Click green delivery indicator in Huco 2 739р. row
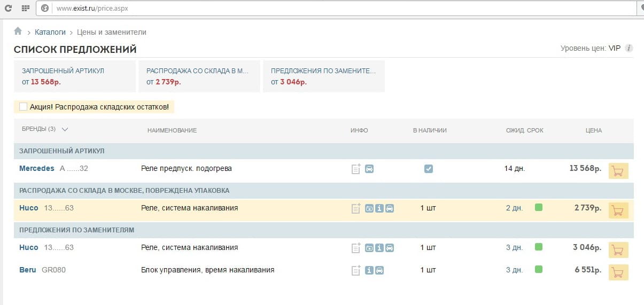 539,207
